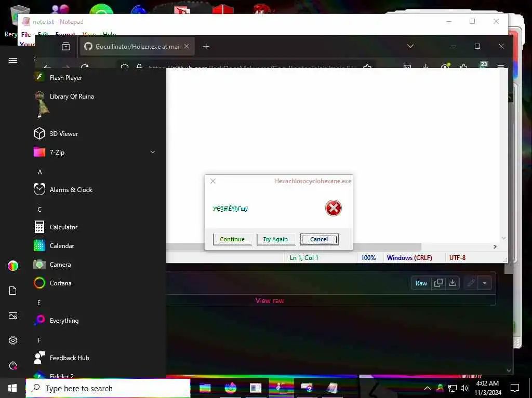Launch Everything search app
Image resolution: width=532 pixels, height=398 pixels.
(x=64, y=320)
